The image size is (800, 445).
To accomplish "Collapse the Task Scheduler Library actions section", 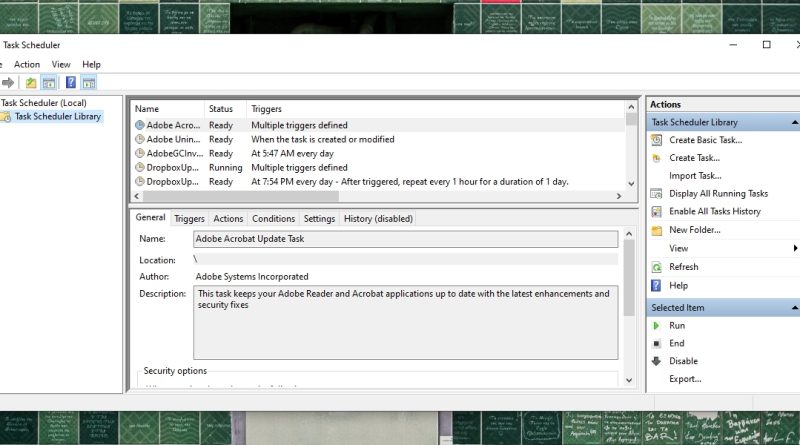I will click(794, 122).
